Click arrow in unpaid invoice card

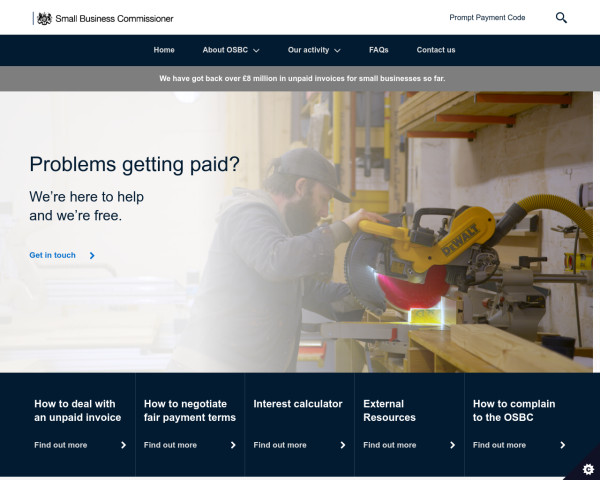[123, 445]
